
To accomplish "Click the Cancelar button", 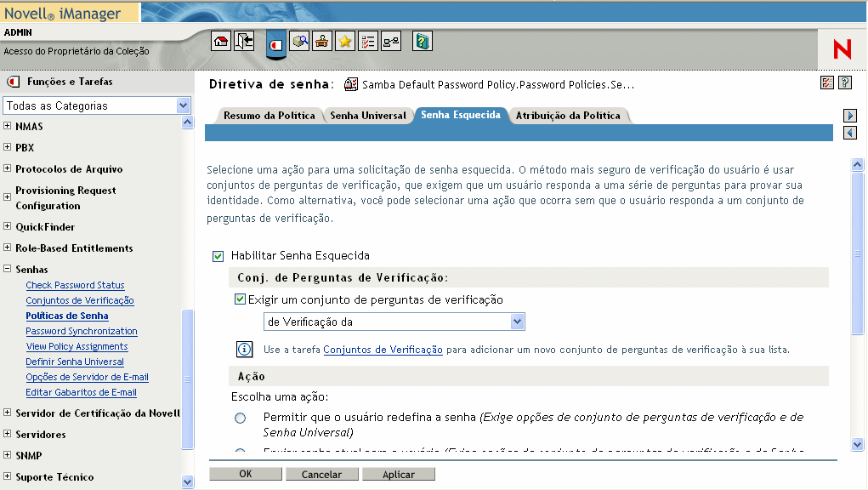I will click(x=321, y=474).
